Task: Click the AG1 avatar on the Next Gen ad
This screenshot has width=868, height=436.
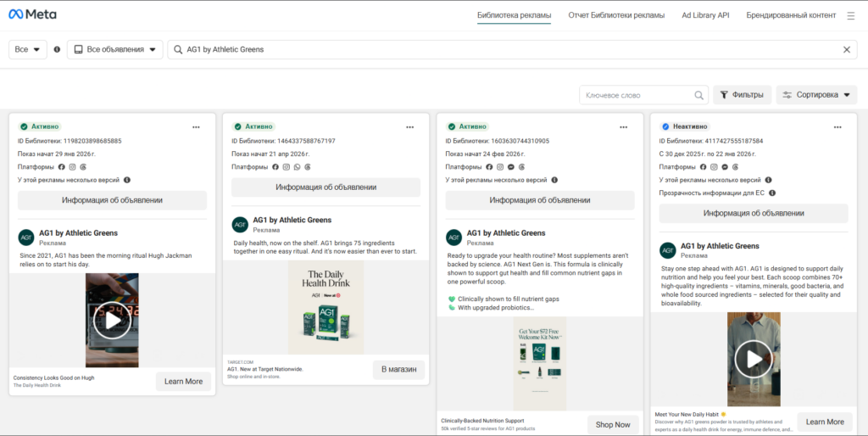Action: pyautogui.click(x=454, y=238)
